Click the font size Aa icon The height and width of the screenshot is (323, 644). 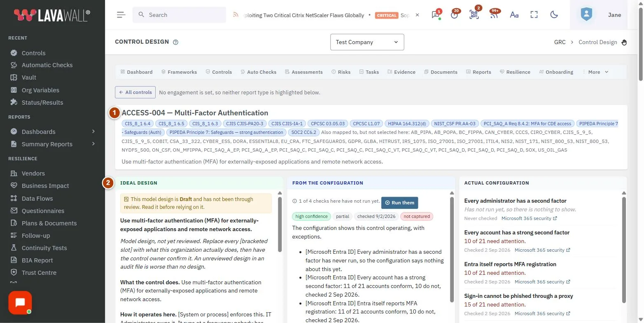[514, 15]
